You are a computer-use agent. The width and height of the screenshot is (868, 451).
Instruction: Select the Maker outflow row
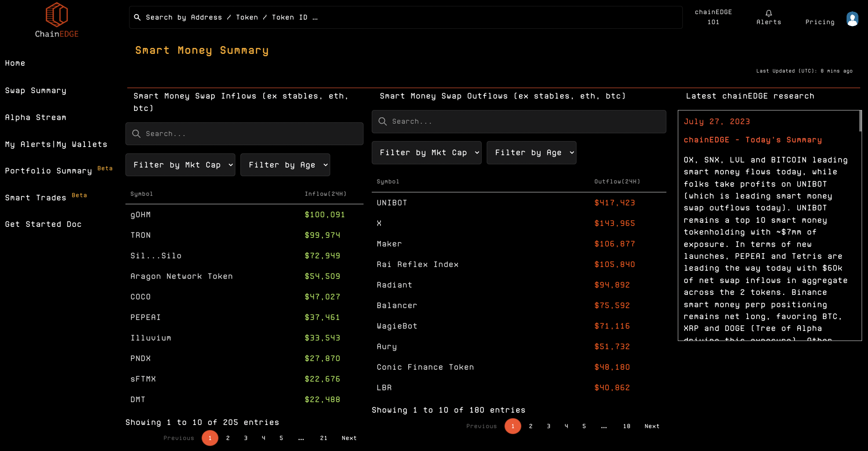click(x=519, y=244)
